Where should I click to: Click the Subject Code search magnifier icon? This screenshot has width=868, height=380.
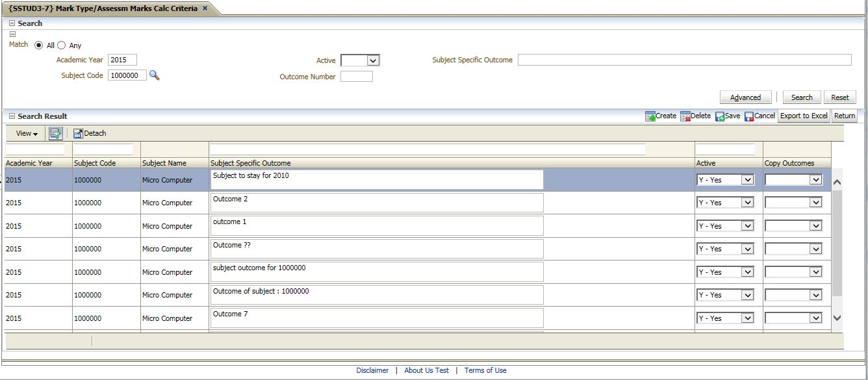click(154, 75)
